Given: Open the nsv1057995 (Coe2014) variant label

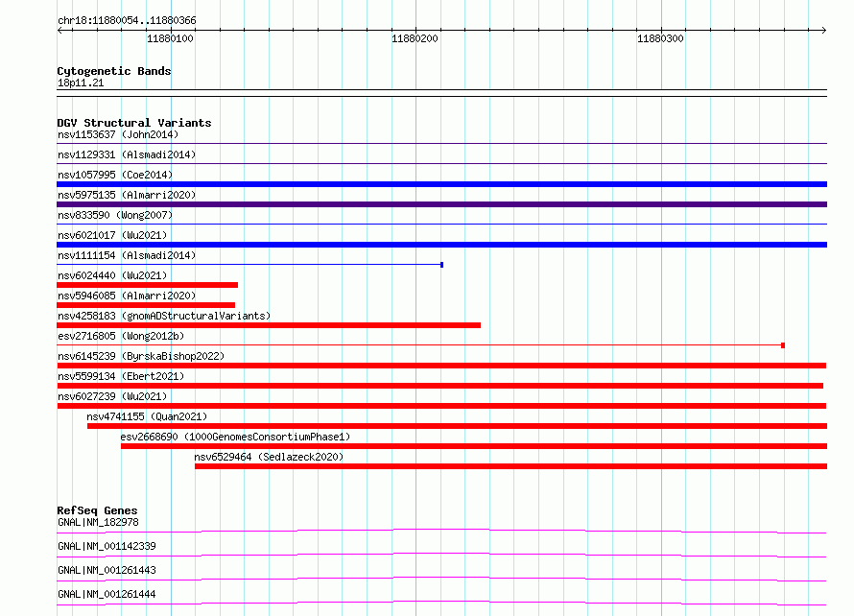Looking at the screenshot, I should [x=115, y=175].
